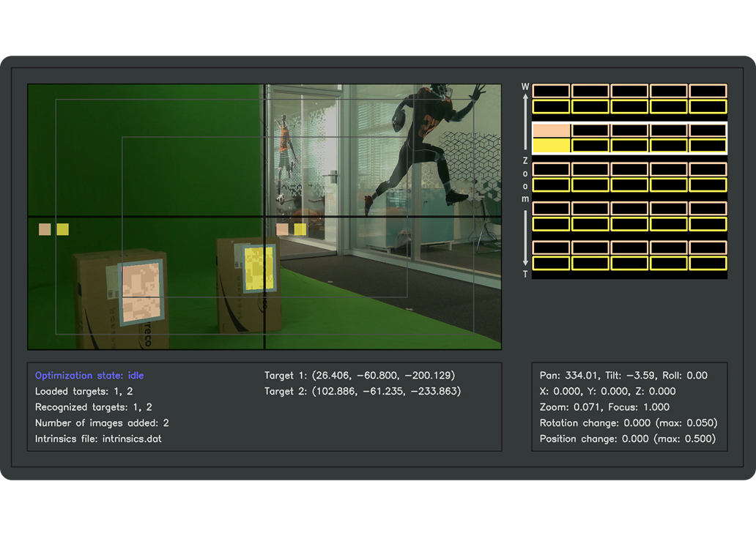
Task: Click the Pan, Tilt, Roll readout
Action: coord(623,376)
